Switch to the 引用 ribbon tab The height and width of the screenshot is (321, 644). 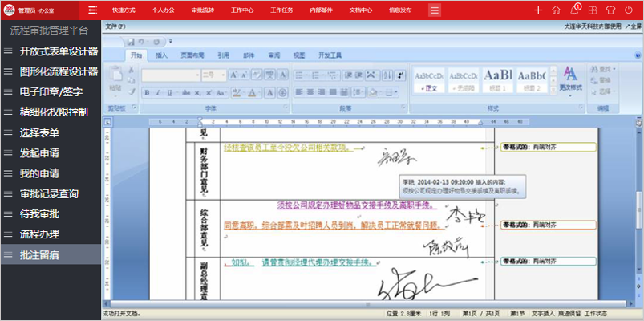(224, 55)
